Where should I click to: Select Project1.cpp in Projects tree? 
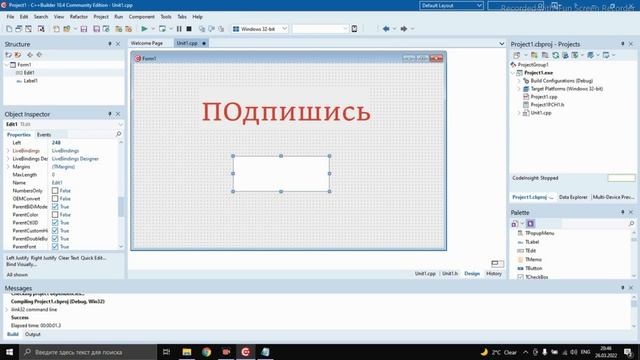click(x=544, y=97)
